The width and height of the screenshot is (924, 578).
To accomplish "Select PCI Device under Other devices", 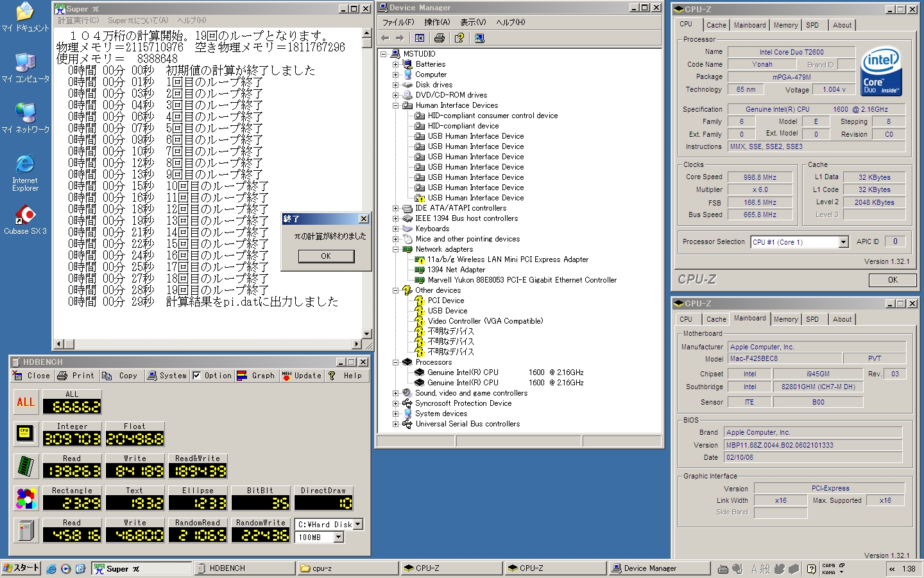I will coord(446,301).
